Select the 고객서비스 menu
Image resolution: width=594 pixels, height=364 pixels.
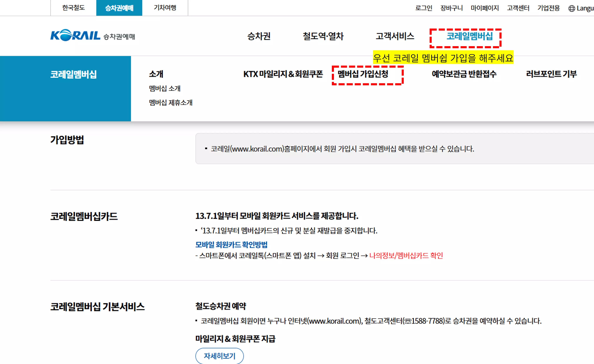coord(395,36)
